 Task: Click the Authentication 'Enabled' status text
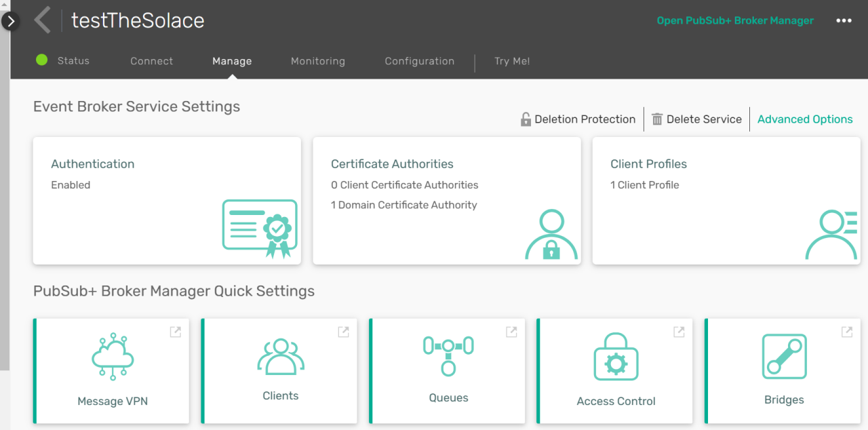(71, 185)
